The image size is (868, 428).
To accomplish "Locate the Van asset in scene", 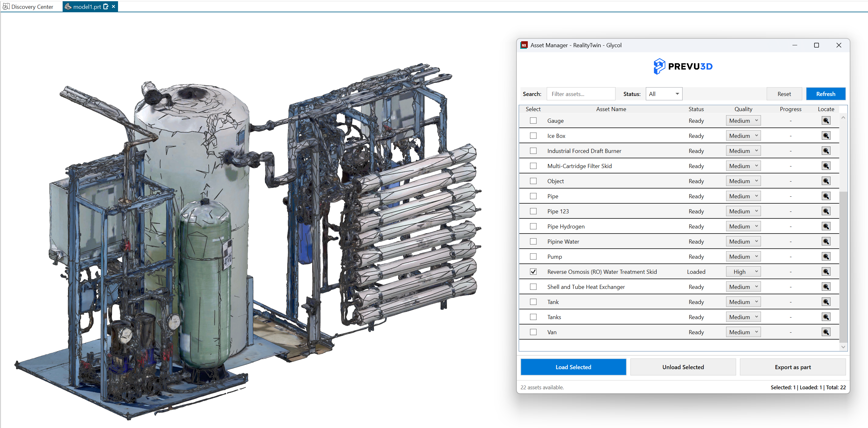I will tap(826, 332).
